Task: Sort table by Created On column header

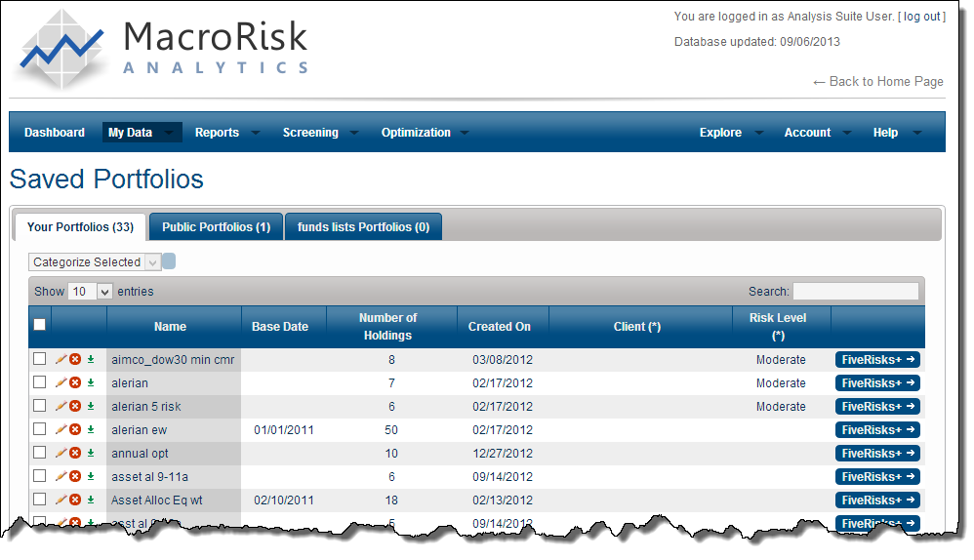Action: tap(504, 327)
